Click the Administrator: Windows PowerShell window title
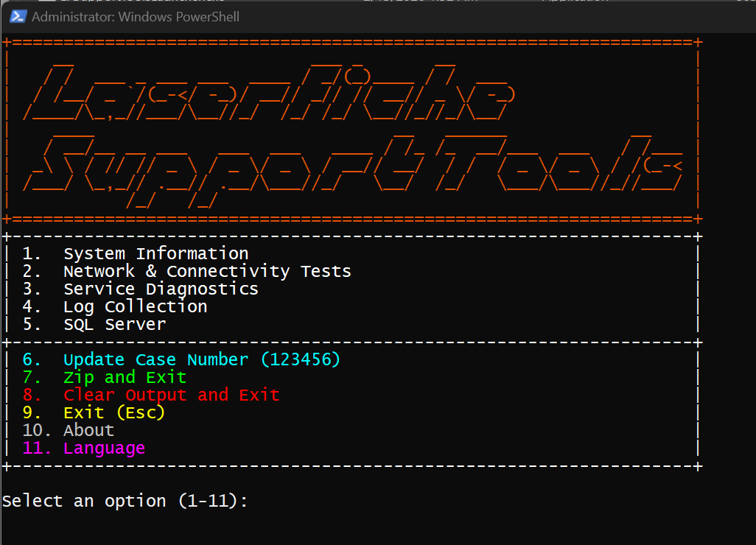Screen dimensions: 756x545 click(x=136, y=16)
